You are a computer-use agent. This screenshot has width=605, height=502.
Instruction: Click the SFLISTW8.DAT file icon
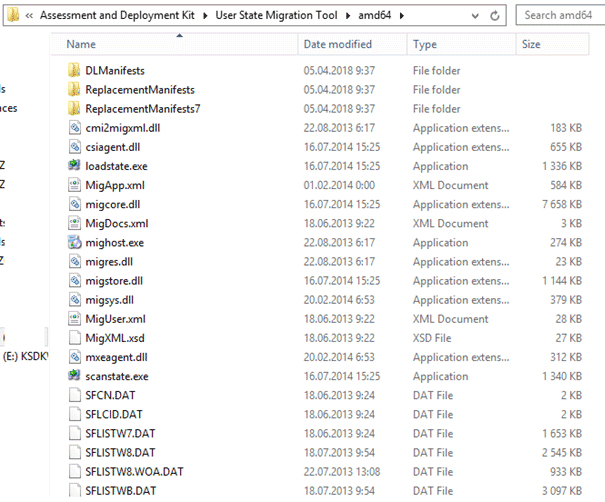74,452
